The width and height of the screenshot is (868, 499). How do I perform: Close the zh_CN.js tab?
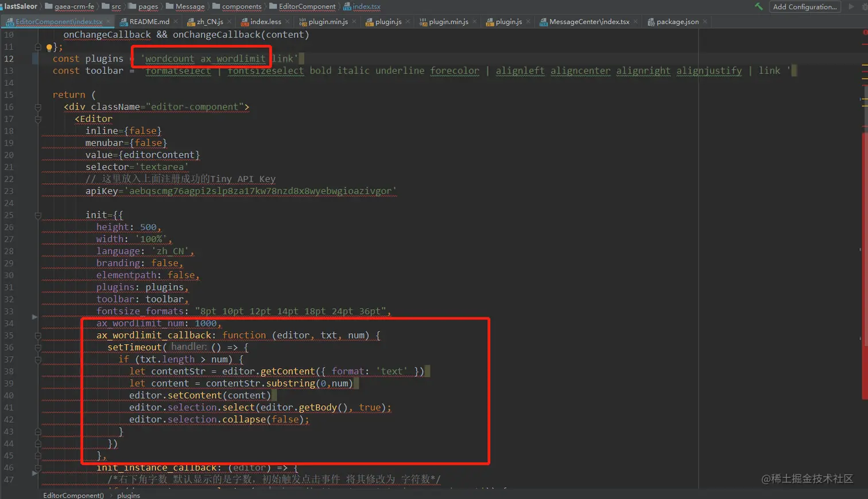click(230, 22)
